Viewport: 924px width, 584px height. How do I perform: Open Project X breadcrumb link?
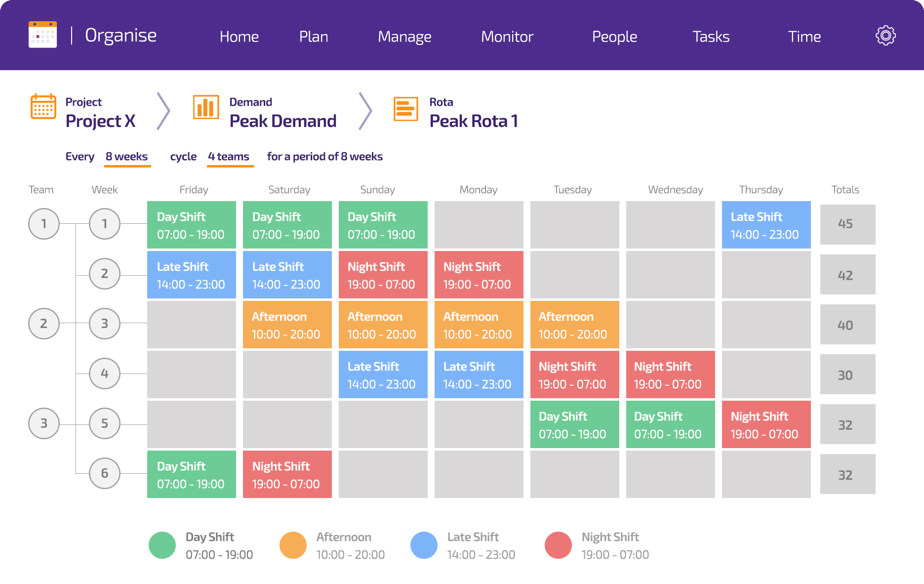pos(101,121)
